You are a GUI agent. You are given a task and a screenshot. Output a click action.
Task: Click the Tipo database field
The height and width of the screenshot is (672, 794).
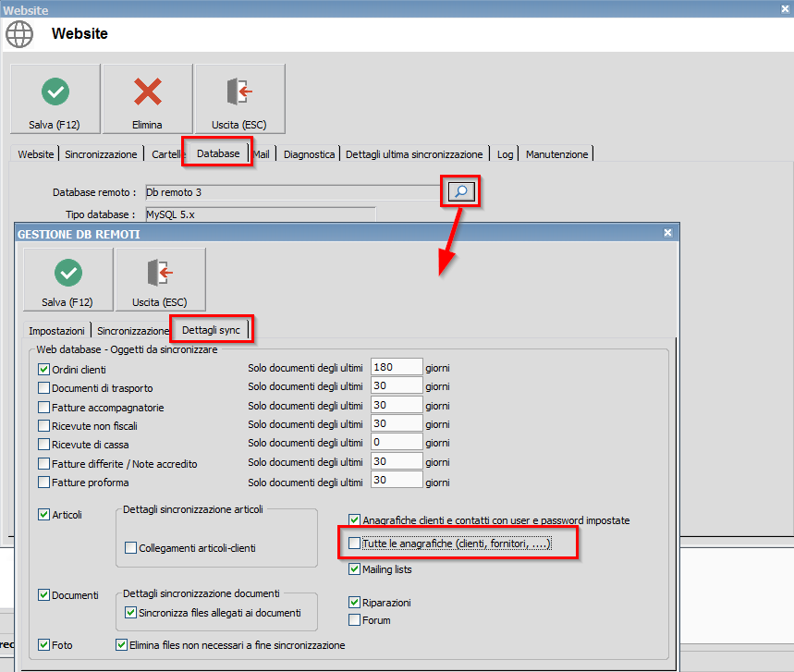click(261, 214)
